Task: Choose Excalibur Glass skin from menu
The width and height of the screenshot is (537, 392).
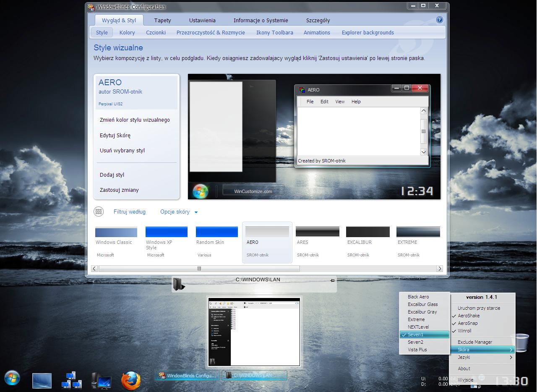Action: 424,304
